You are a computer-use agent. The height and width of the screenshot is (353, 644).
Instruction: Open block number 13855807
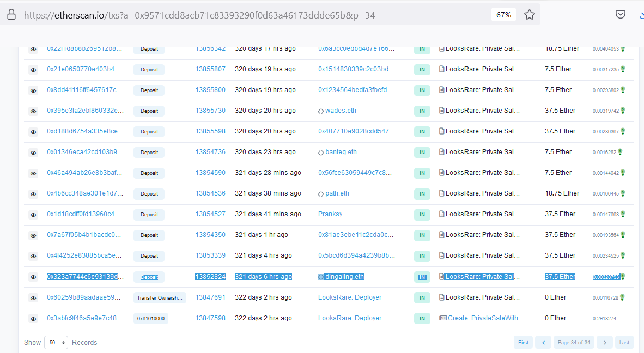coord(210,69)
